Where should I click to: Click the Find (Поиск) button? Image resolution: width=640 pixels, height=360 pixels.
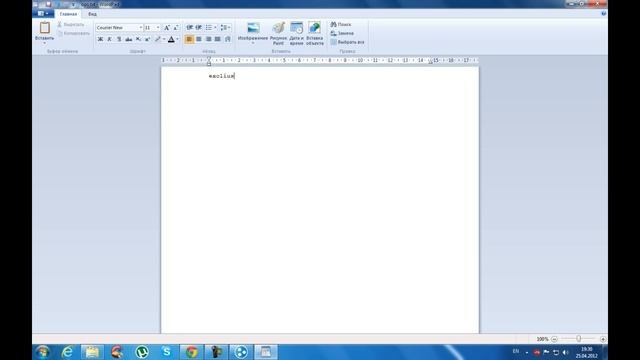[x=341, y=24]
